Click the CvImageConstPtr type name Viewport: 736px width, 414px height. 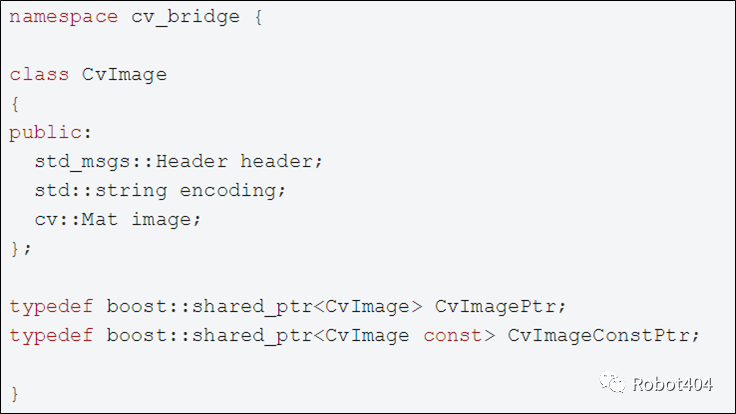tap(604, 336)
